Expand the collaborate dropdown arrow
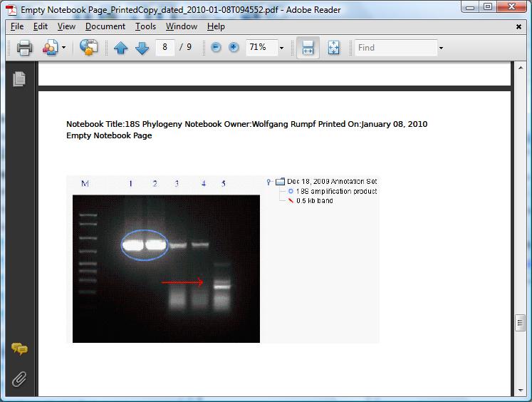532x402 pixels. 64,48
